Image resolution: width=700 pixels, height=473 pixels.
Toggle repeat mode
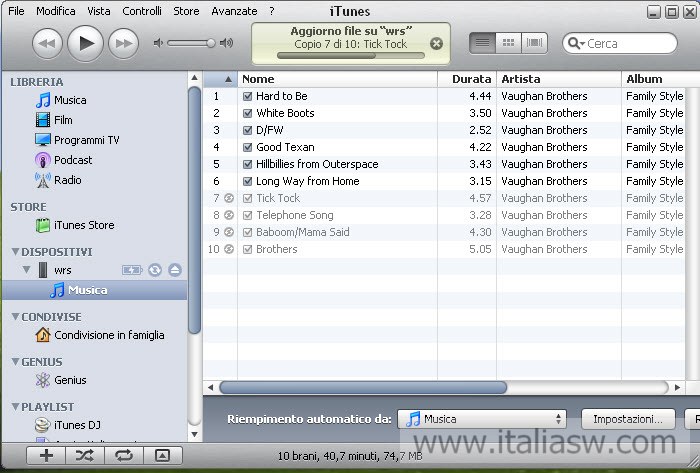124,455
